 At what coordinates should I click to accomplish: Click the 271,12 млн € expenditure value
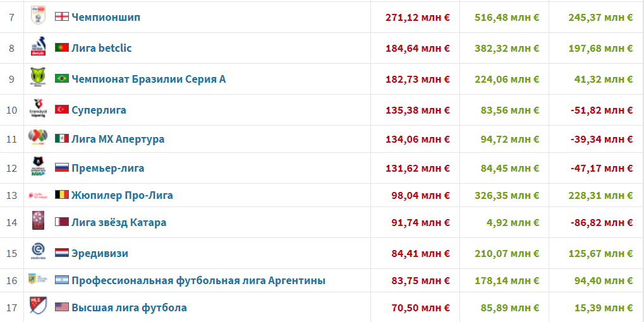click(x=417, y=17)
